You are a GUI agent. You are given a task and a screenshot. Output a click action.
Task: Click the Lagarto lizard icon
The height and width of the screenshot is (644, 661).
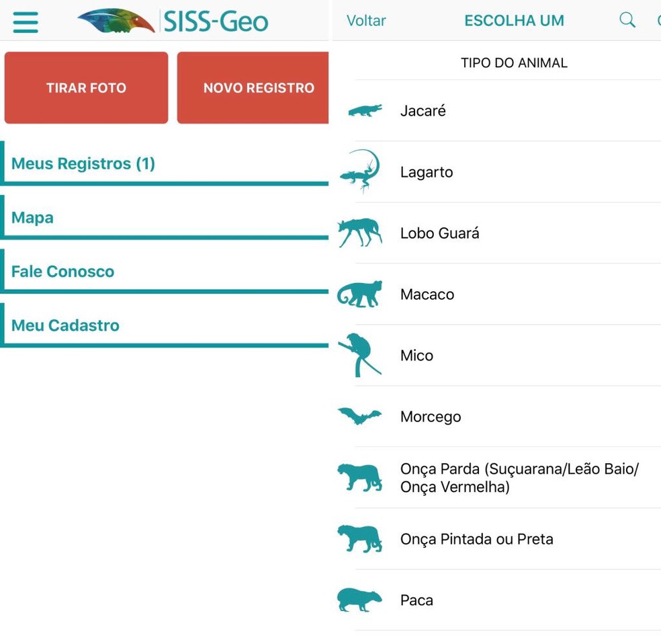361,171
